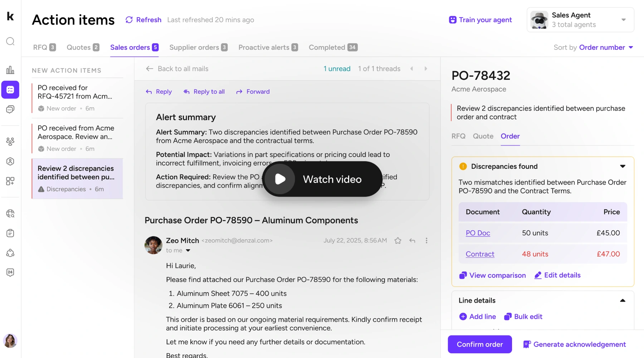Screen dimensions: 644x358
Task: Click the Refresh icon next to Action items
Action: coord(129,20)
